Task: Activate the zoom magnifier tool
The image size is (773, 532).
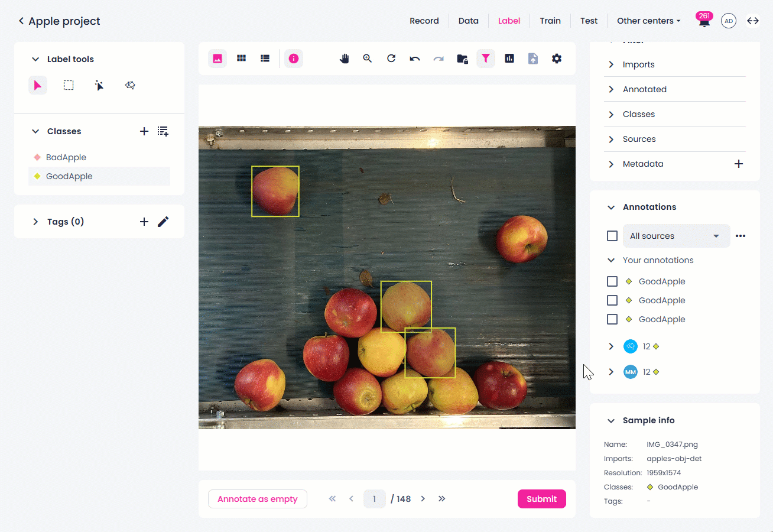Action: pos(368,59)
